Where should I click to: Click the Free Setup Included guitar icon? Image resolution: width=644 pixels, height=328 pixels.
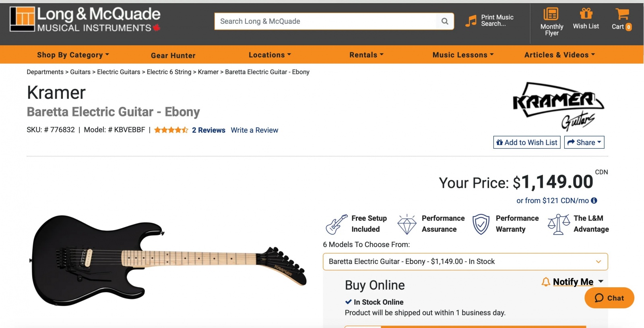(336, 224)
